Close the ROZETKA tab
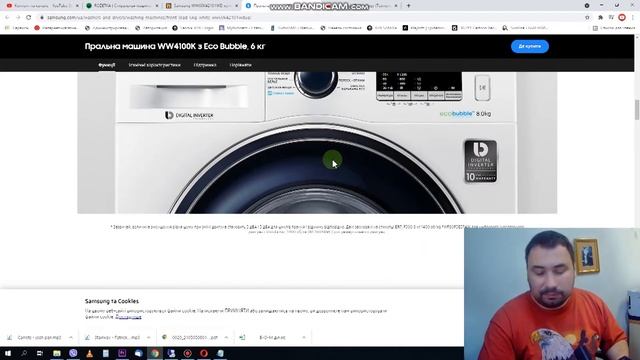 pos(157,6)
